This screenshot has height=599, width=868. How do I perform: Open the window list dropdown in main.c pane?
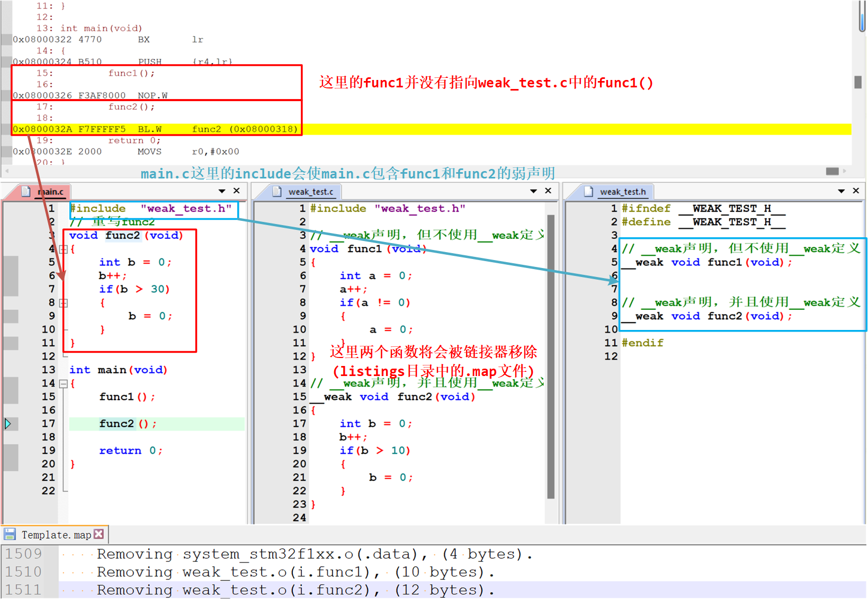222,191
